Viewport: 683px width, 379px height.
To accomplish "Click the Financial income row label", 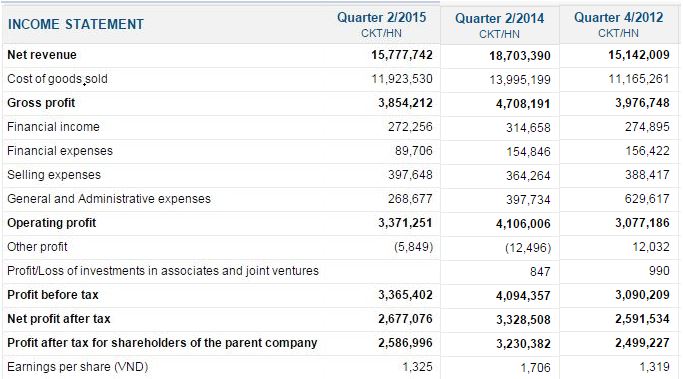I will coord(53,127).
